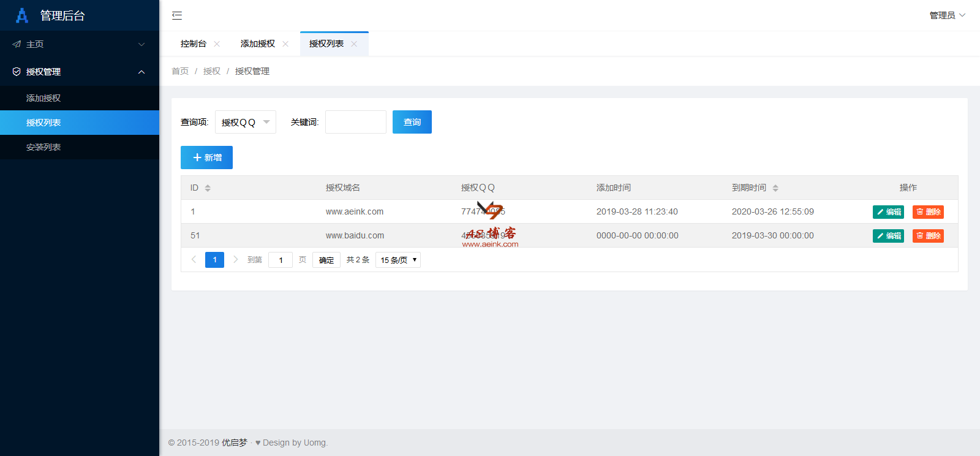Click the 授权 breadcrumb link
This screenshot has height=456, width=980.
(x=212, y=71)
